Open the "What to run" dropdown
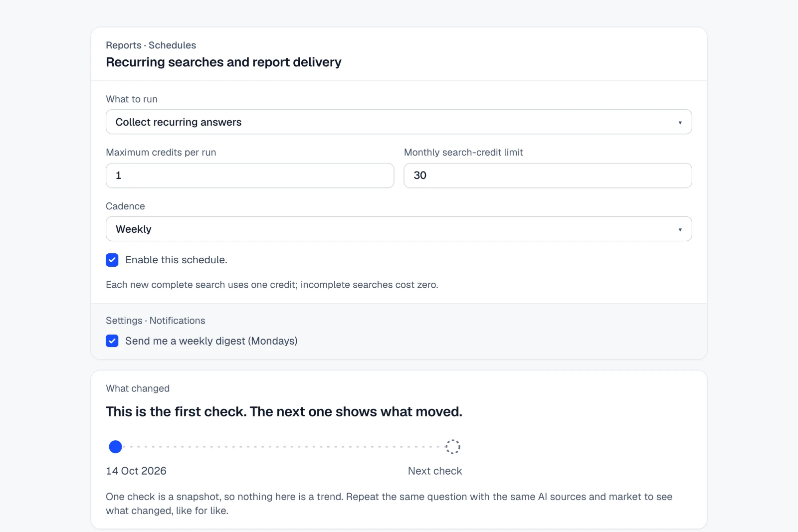Image resolution: width=798 pixels, height=532 pixels. pos(399,122)
